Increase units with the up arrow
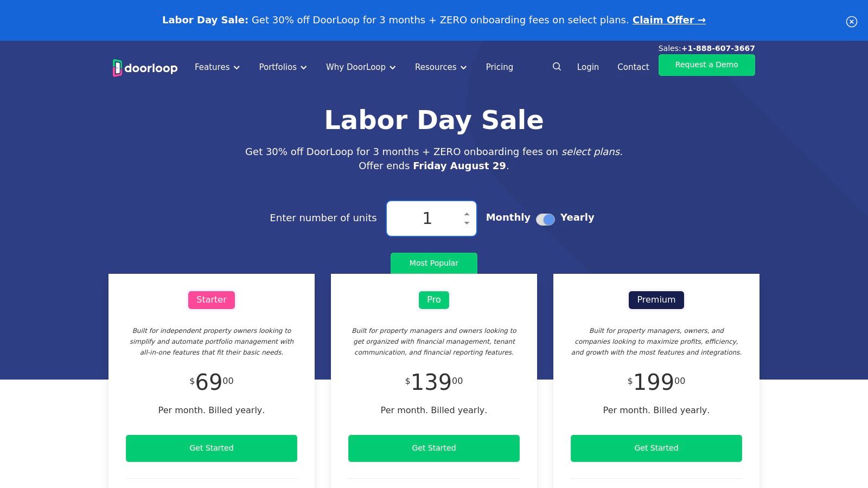 tap(467, 214)
